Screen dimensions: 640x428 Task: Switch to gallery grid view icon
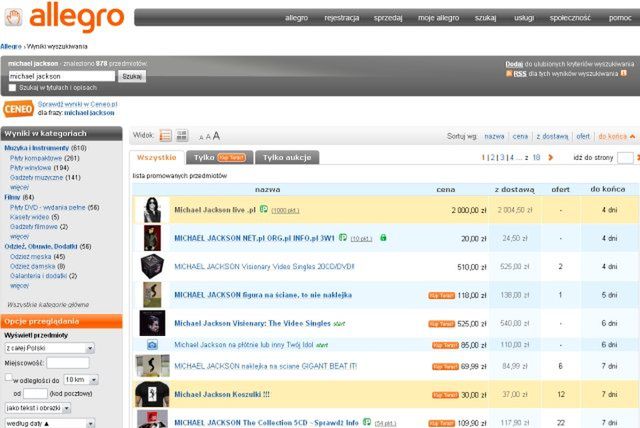pos(182,135)
